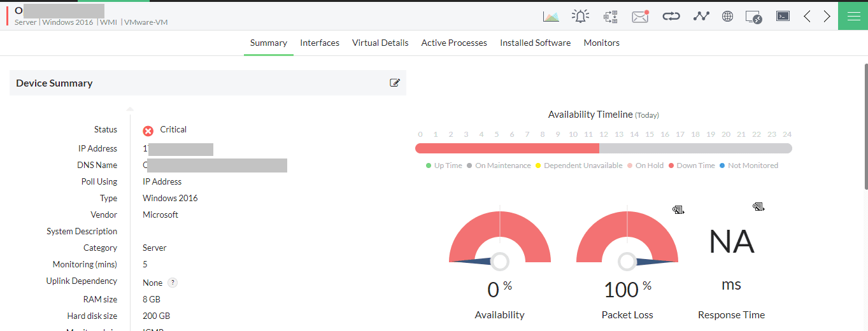Open the terminal console icon
Image resolution: width=868 pixels, height=331 pixels.
pyautogui.click(x=783, y=17)
